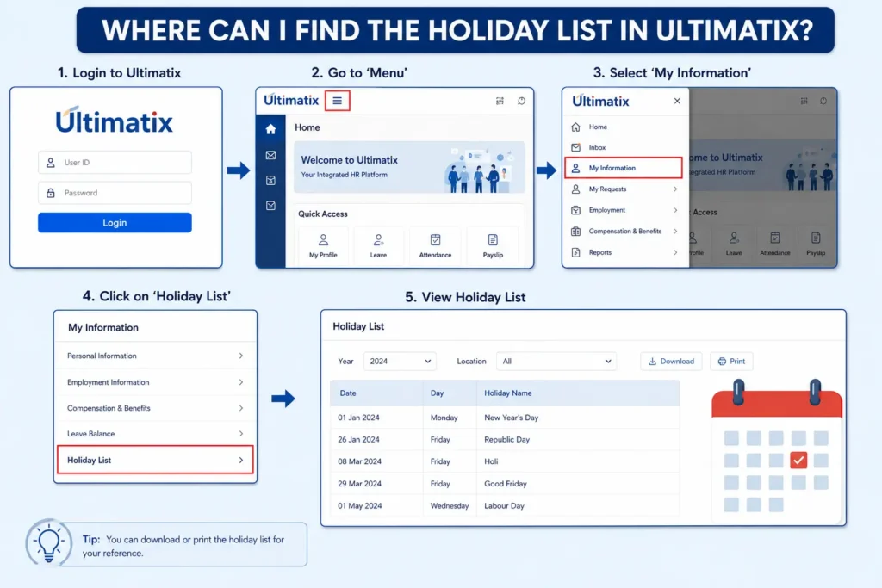Open the Location All dropdown
The image size is (882, 588).
coord(556,361)
